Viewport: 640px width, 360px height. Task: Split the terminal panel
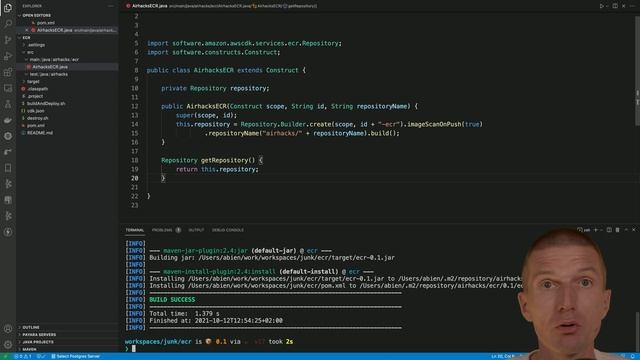click(609, 230)
